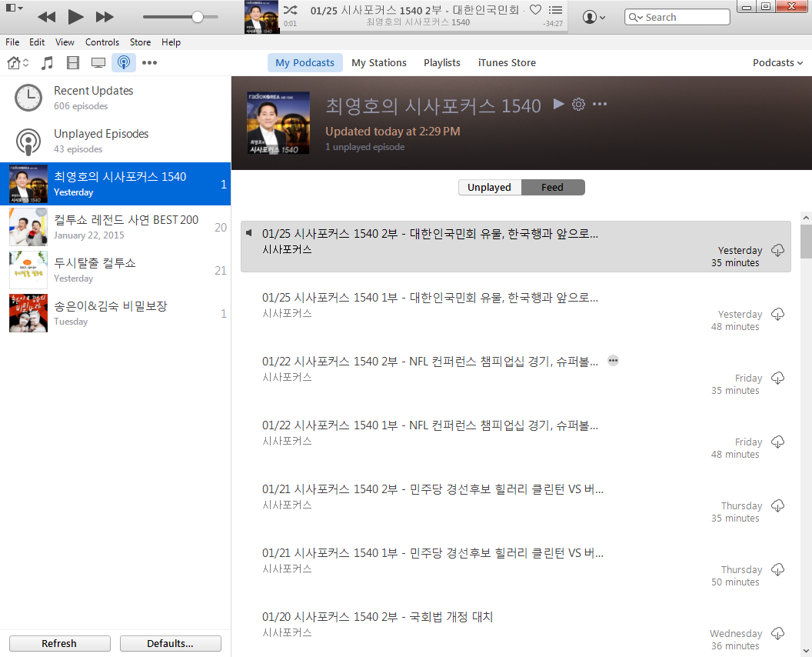Image resolution: width=812 pixels, height=657 pixels.
Task: Select episode 01/21 시사포커스 1540 1부
Action: point(516,565)
